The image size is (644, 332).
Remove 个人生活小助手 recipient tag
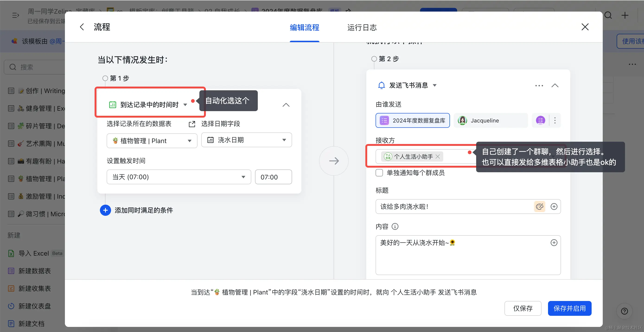[437, 157]
